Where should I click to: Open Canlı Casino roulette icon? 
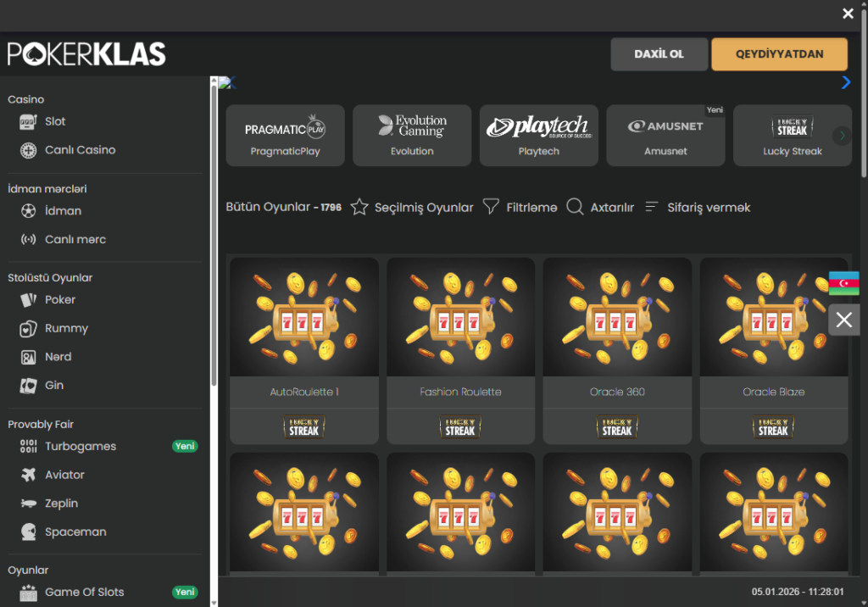click(29, 150)
